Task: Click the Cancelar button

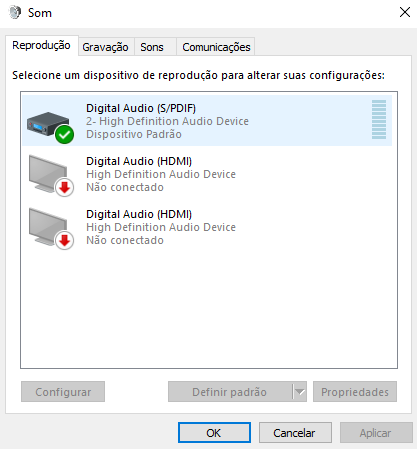Action: click(295, 433)
